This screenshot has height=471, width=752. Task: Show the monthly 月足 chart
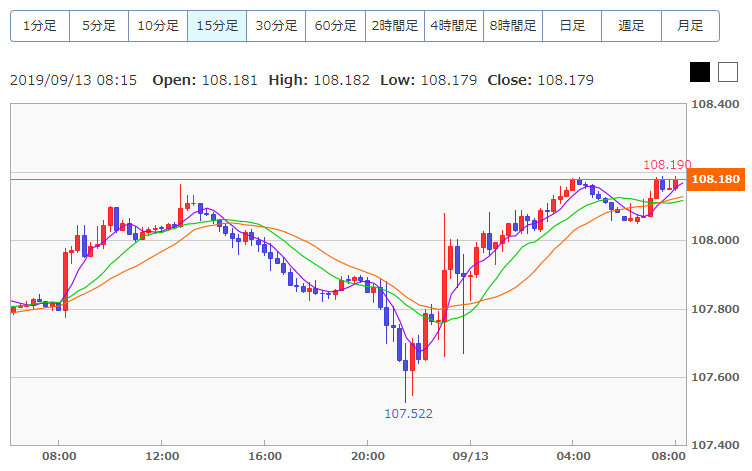690,26
